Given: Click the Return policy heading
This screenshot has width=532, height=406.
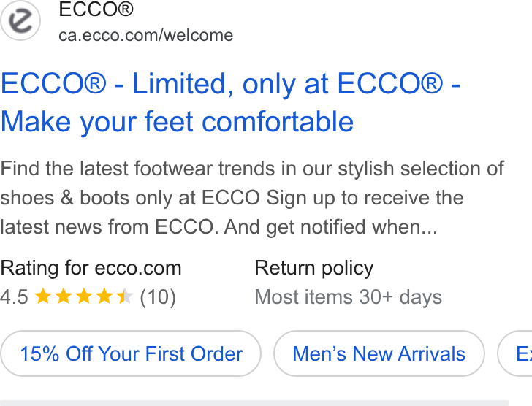Looking at the screenshot, I should [x=314, y=269].
